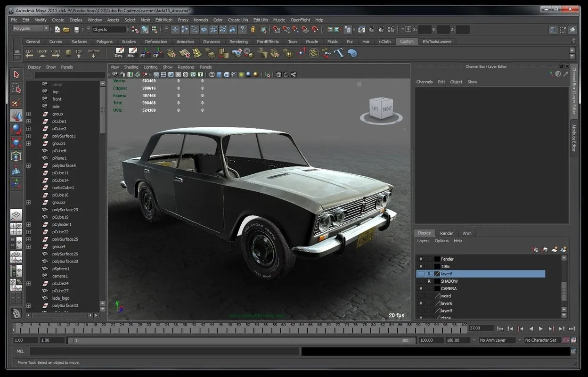The image size is (588, 377).
Task: Toggle visibility of TIRE layer
Action: point(421,266)
